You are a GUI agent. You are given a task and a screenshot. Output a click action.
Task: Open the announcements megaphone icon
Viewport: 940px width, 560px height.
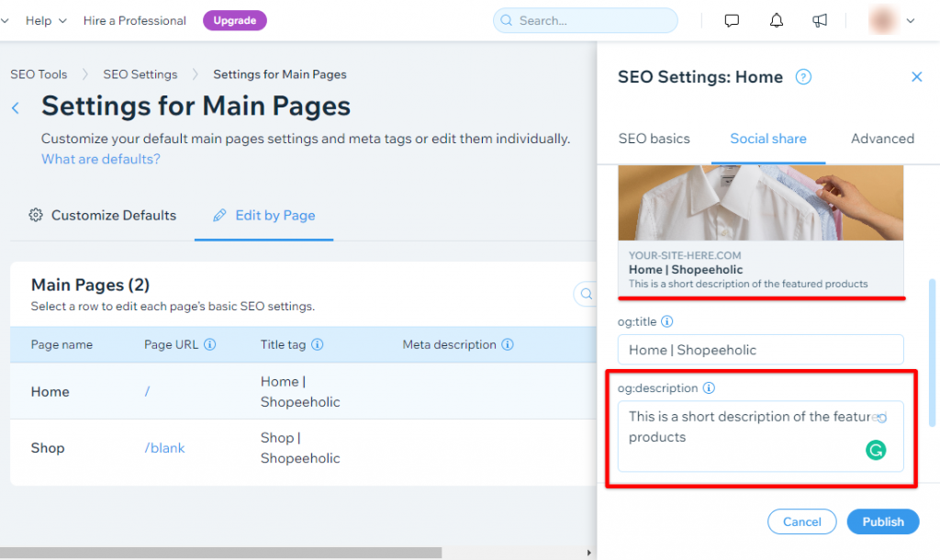click(820, 20)
